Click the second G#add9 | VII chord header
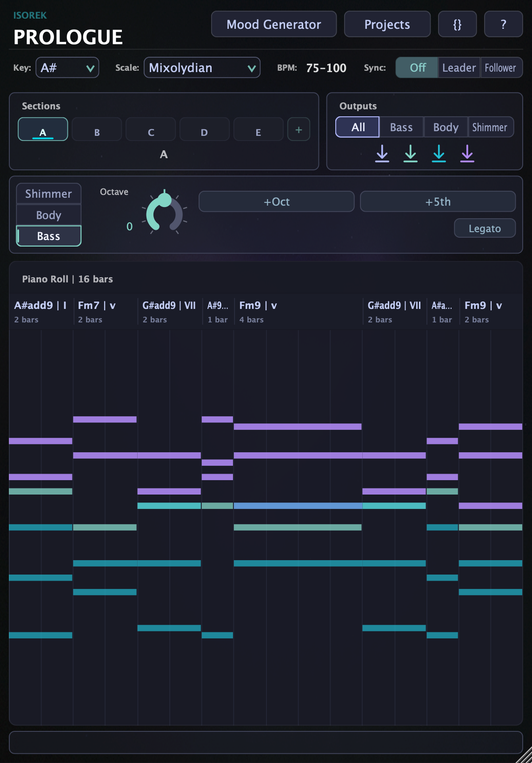Viewport: 532px width, 763px height. point(394,312)
